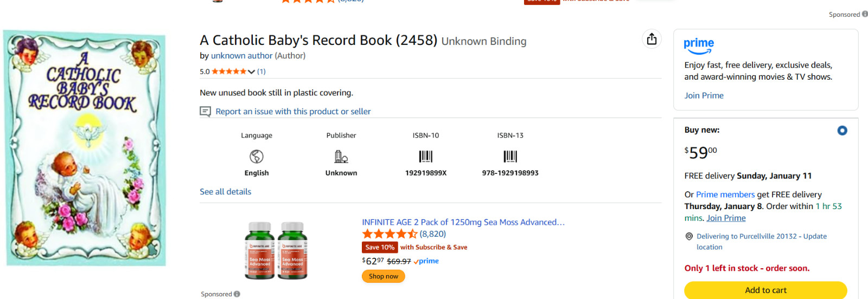Open Report an issue with this product link
The height and width of the screenshot is (299, 868).
293,112
